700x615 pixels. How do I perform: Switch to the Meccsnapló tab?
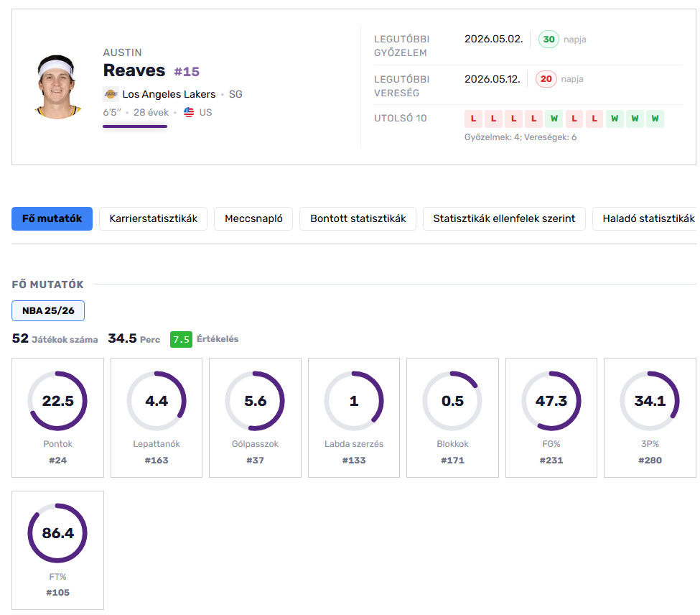click(x=253, y=219)
